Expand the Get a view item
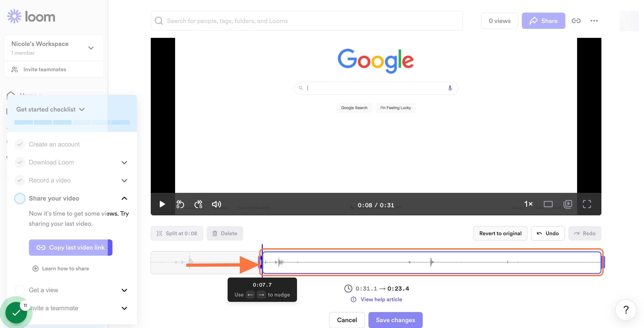644x328 pixels. tap(124, 290)
